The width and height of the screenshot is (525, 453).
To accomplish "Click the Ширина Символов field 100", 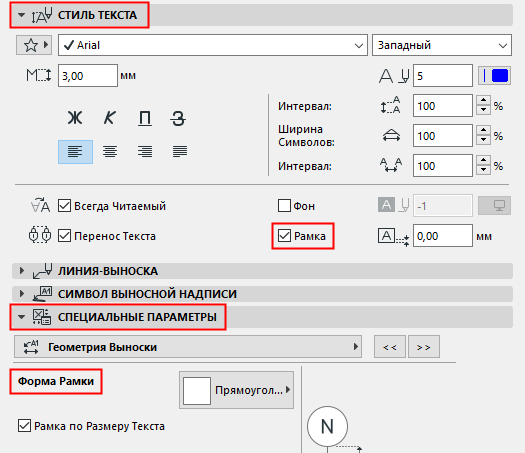I will coord(443,136).
